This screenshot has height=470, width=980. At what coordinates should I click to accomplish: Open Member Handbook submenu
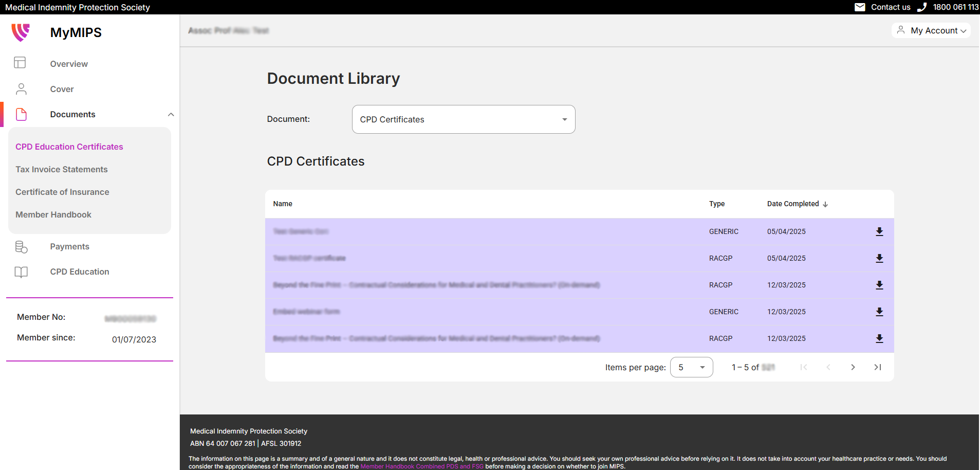(53, 214)
